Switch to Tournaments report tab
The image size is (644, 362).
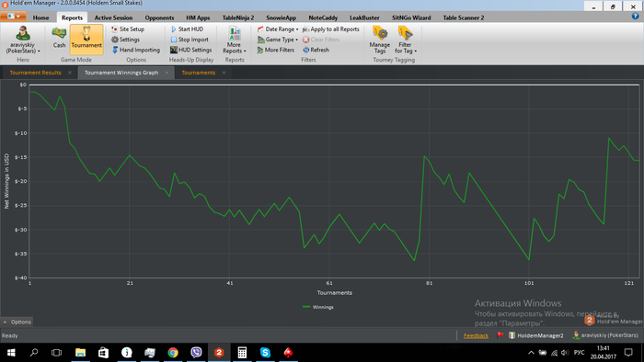[199, 73]
